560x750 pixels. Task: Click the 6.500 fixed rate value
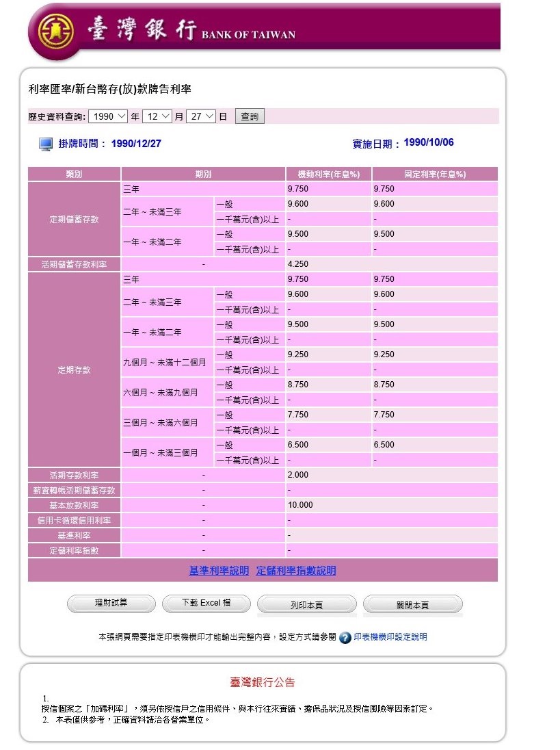coord(384,445)
